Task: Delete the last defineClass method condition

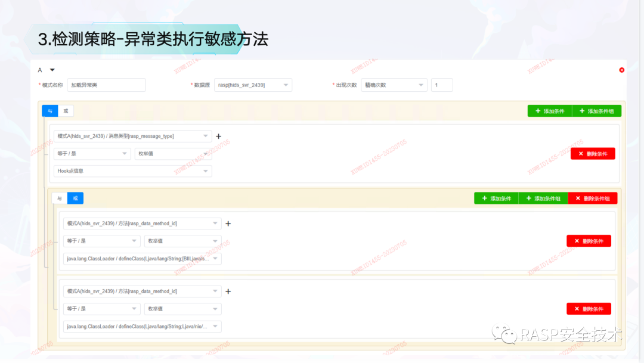Action: 589,309
